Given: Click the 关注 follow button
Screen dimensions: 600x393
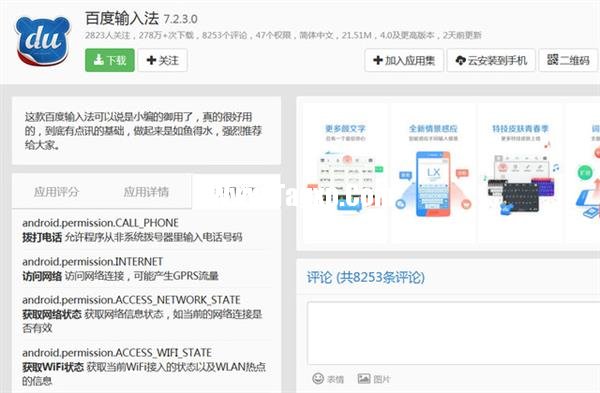Looking at the screenshot, I should (x=163, y=60).
